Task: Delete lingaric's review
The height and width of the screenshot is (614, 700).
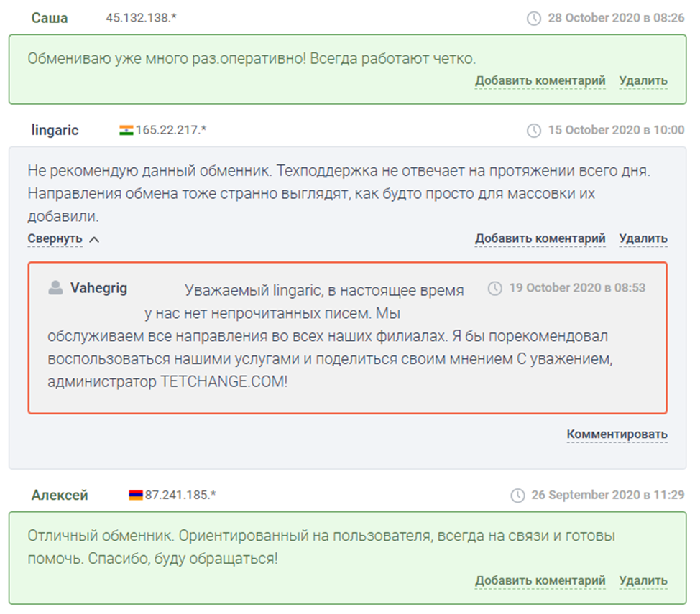Action: click(x=643, y=238)
